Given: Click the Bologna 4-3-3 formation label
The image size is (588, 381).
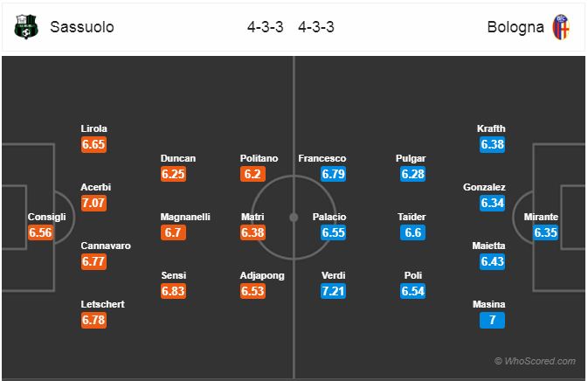Looking at the screenshot, I should [x=316, y=27].
